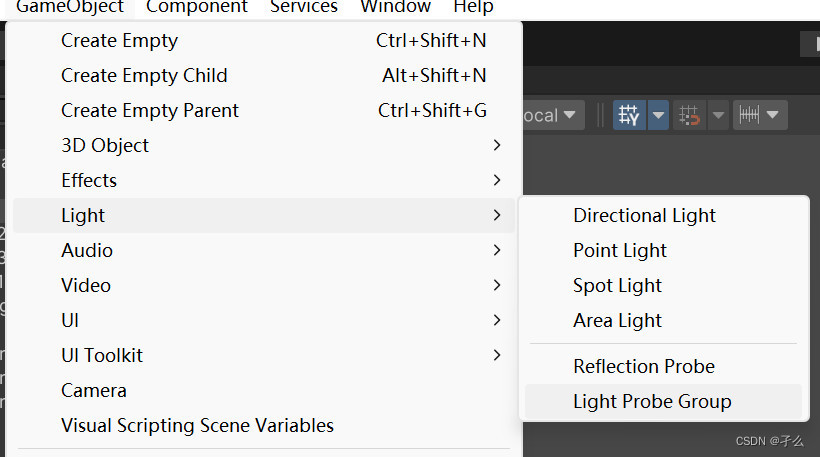Choose Camera from the GameObject menu
This screenshot has height=457, width=820.
(94, 391)
